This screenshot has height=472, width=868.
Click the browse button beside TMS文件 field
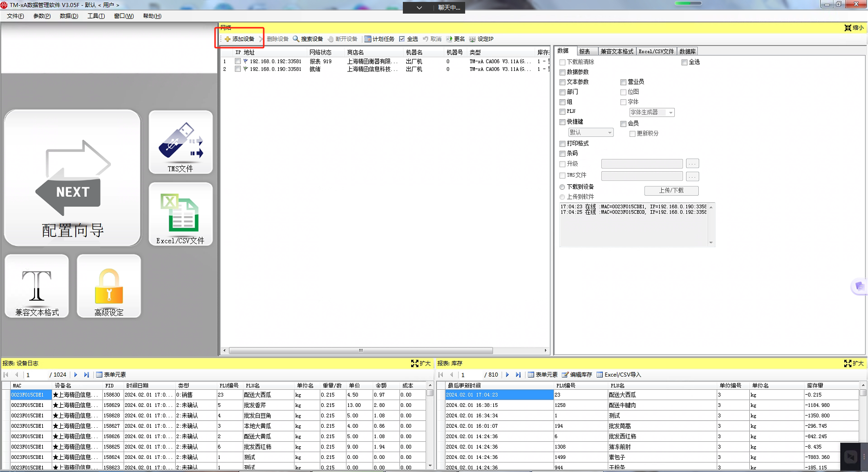tap(692, 176)
